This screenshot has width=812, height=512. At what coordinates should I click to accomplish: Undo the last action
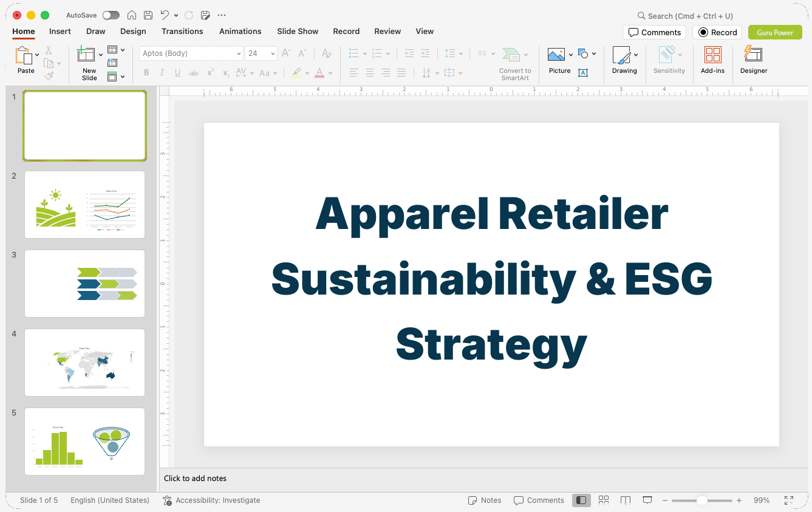click(x=165, y=15)
